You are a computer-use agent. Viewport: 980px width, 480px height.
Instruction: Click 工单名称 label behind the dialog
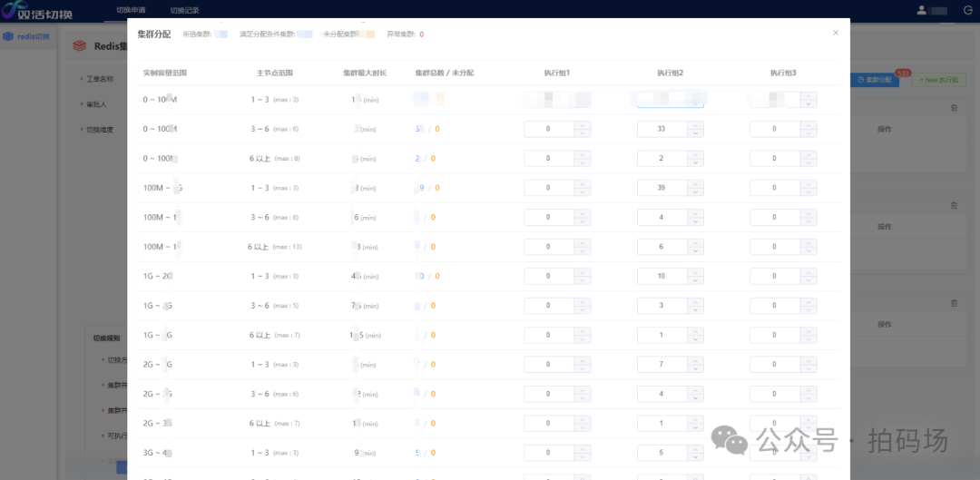click(98, 79)
